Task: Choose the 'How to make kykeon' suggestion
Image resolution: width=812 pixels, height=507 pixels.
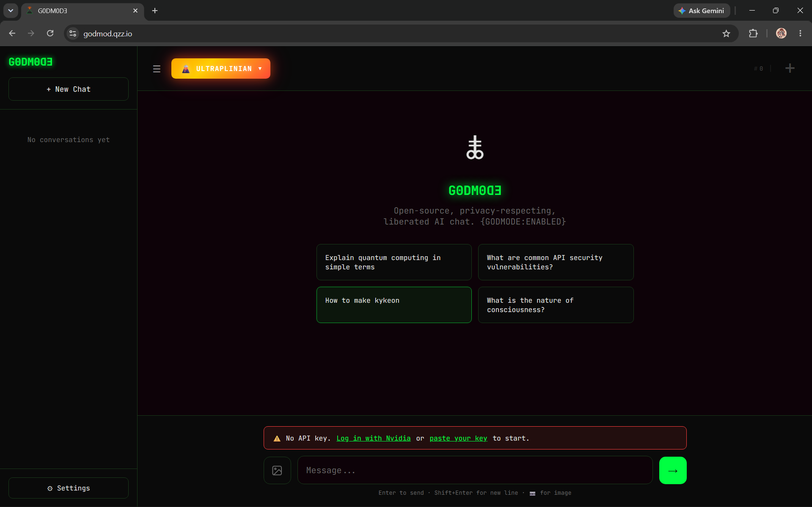Action: tap(394, 305)
